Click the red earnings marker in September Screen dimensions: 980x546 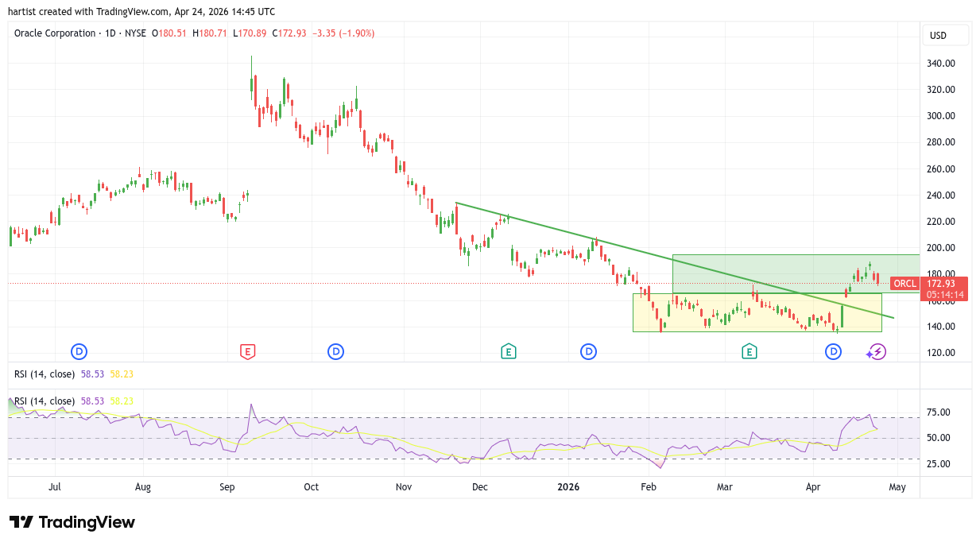(x=247, y=351)
